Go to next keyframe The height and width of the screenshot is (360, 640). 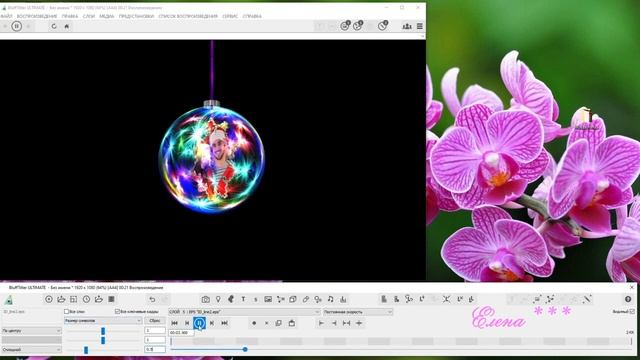[212, 323]
